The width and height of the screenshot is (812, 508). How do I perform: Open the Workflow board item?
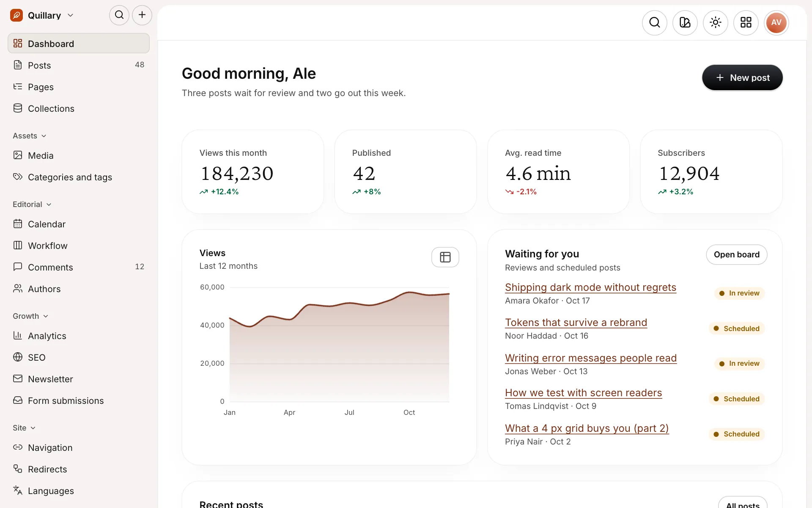(79, 246)
